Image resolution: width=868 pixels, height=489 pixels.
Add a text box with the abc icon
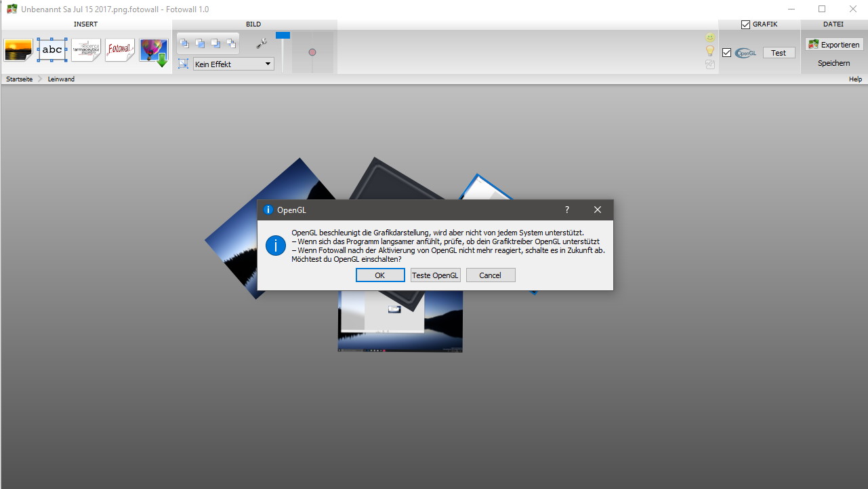click(x=52, y=50)
